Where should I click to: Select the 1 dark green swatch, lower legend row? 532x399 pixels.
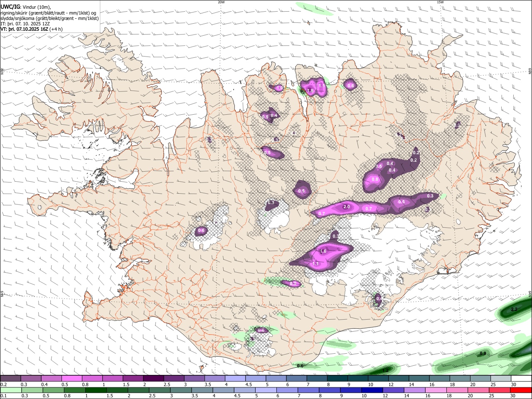coord(96,390)
